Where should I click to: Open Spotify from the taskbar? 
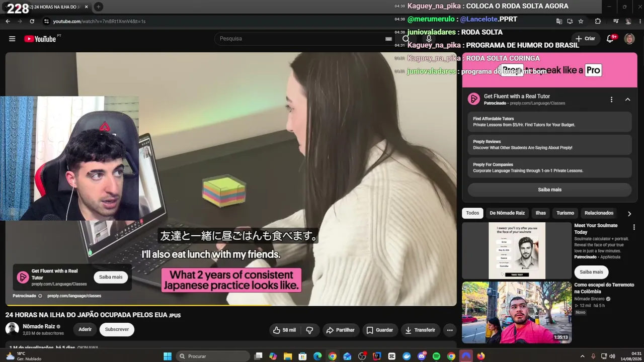point(436,356)
